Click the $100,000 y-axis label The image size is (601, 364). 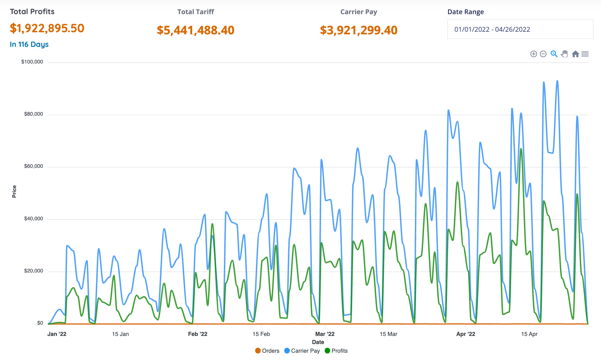pos(32,62)
